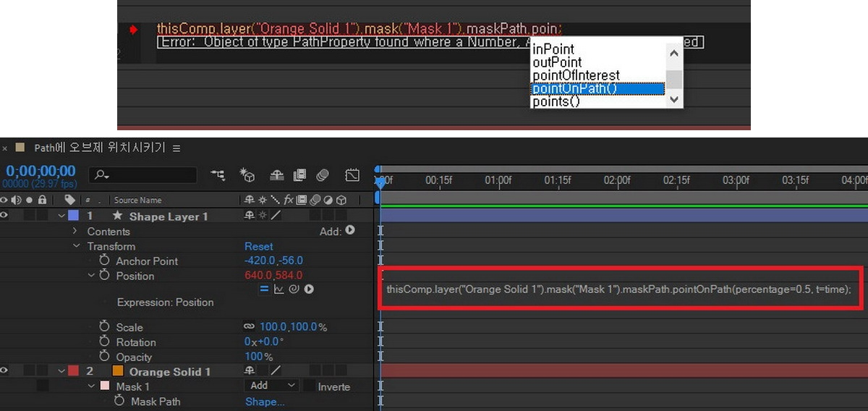
Task: Hide Orange Solid 1 with eye icon
Action: click(x=4, y=370)
